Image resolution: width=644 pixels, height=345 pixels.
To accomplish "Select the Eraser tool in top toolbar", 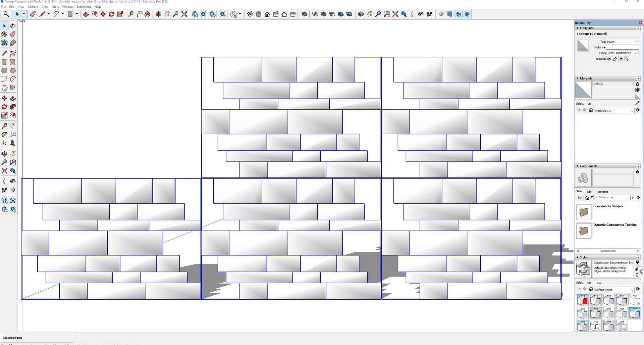I will click(x=33, y=14).
